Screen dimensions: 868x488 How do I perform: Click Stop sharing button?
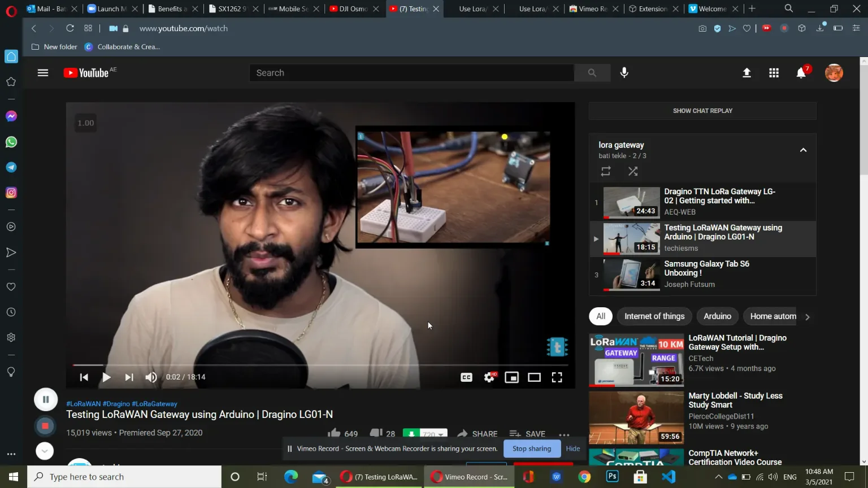(x=532, y=448)
